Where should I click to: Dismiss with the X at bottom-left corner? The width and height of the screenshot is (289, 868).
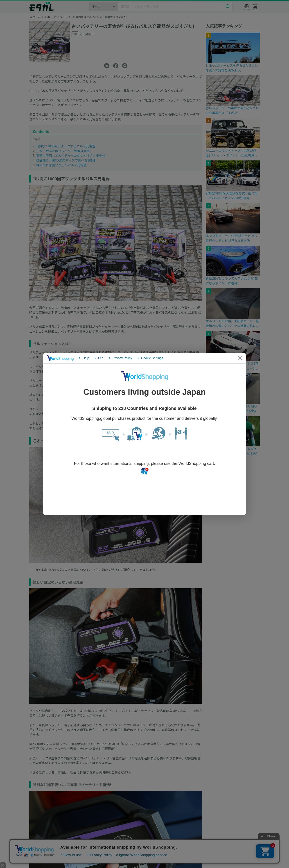click(3, 865)
